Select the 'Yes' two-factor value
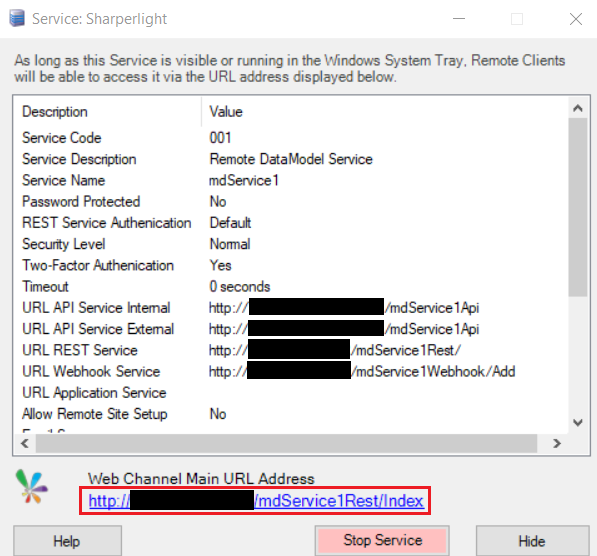597x556 pixels. click(x=220, y=265)
